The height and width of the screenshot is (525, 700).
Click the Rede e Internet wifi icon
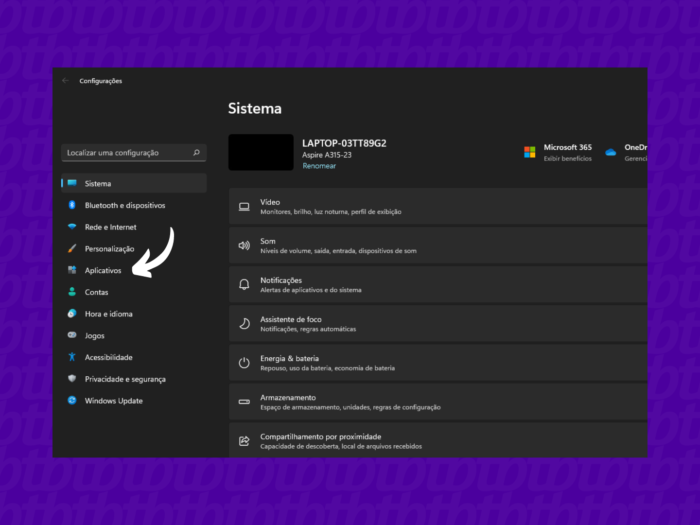click(72, 227)
